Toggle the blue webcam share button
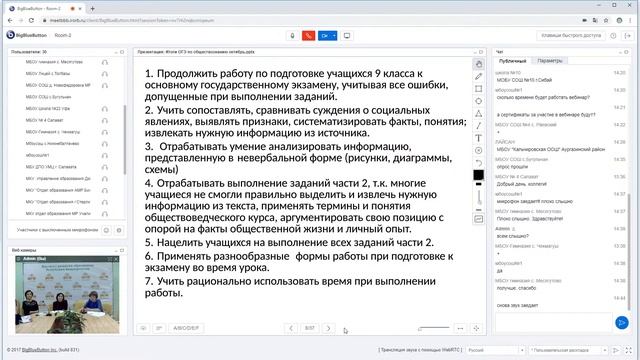 tap(324, 36)
